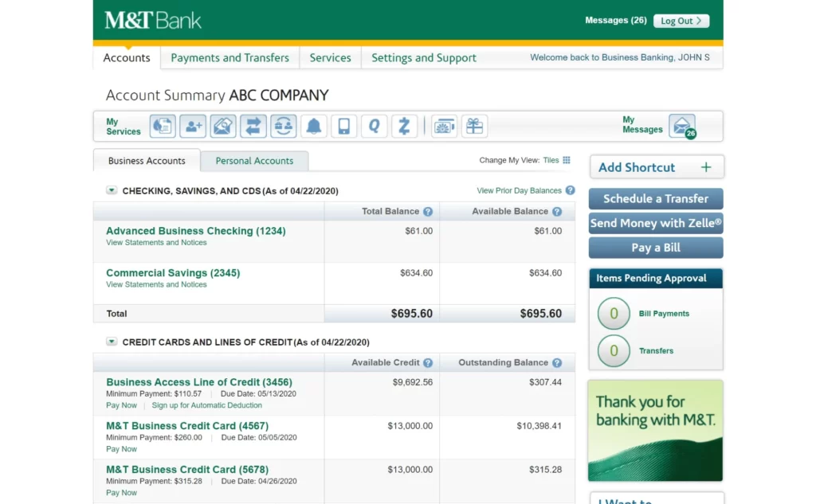Image resolution: width=816 pixels, height=504 pixels.
Task: Open Settings and Support menu
Action: 424,58
